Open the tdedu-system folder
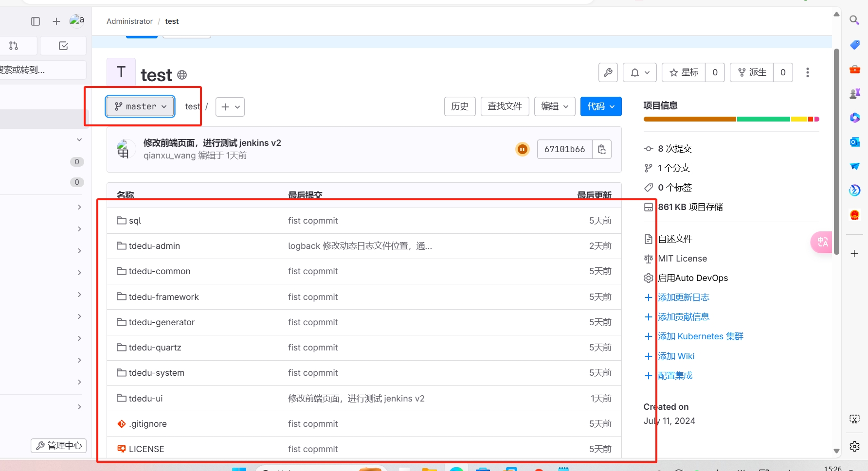The width and height of the screenshot is (868, 471). [x=156, y=373]
